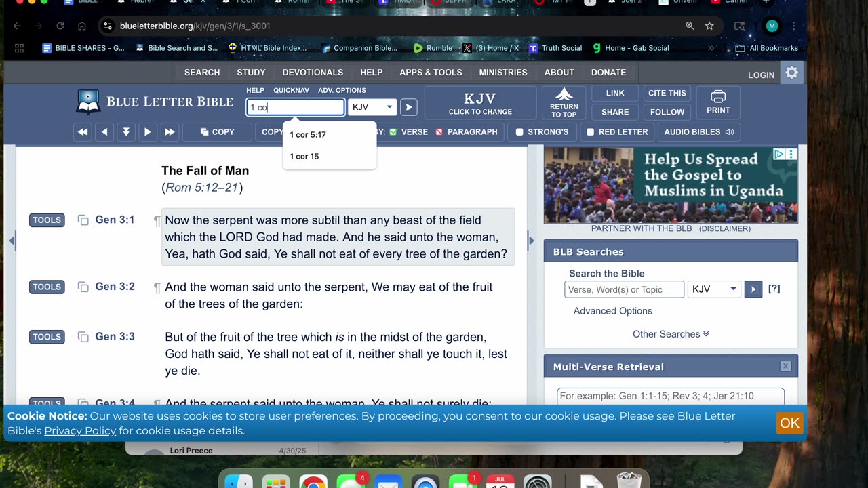
Task: Open the TOOLS menu for Gen 3:1
Action: click(x=47, y=220)
